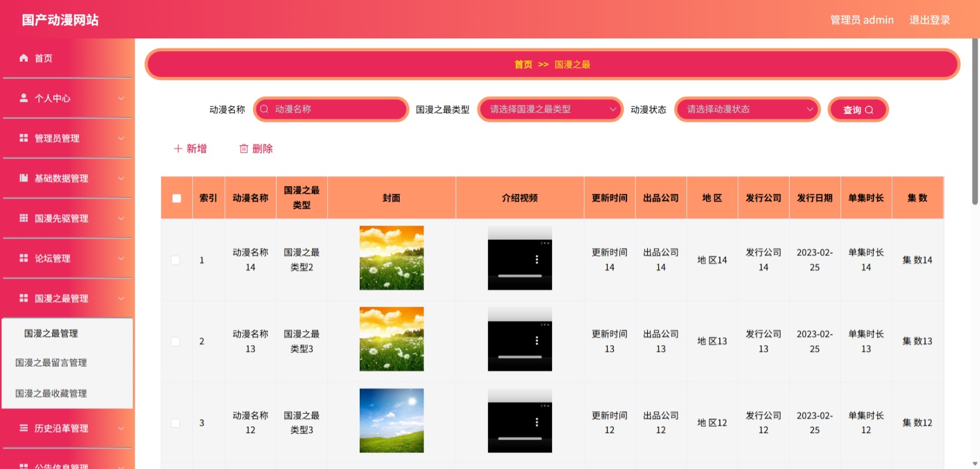Viewport: 980px width, 469px height.
Task: Click 国漫之最 breadcrumb text
Action: 572,64
